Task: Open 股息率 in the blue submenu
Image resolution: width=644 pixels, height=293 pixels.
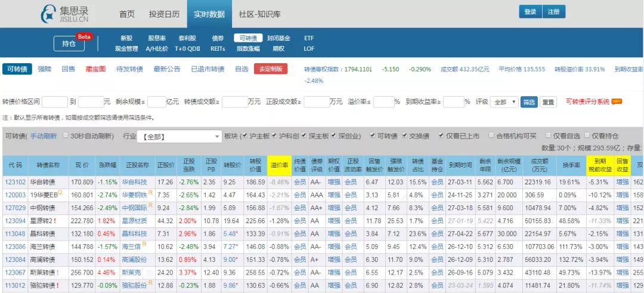Action: [x=157, y=38]
